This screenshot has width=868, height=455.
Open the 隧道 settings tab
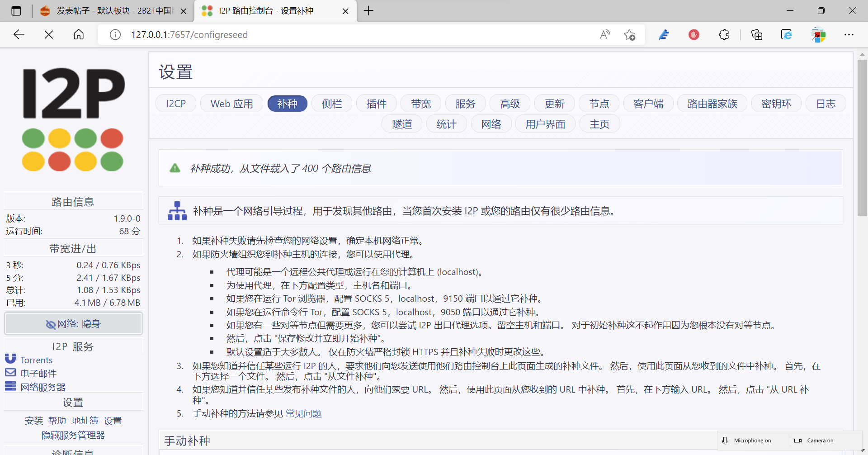(x=402, y=124)
